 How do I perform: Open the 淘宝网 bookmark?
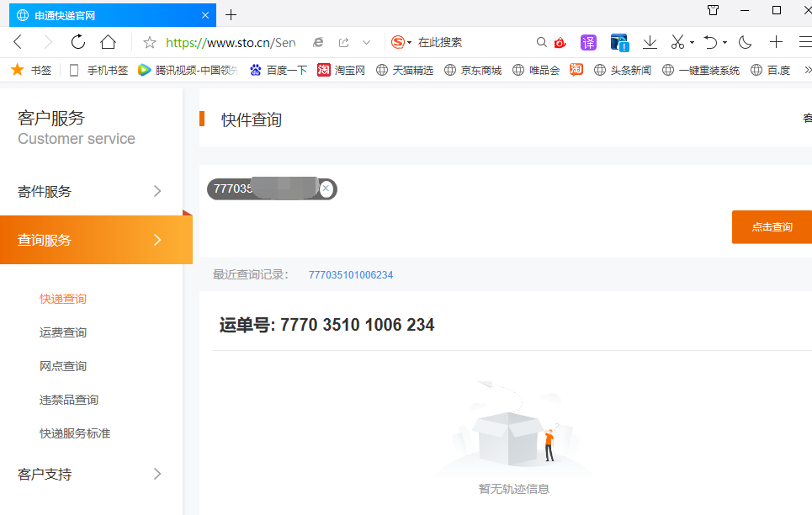point(342,71)
